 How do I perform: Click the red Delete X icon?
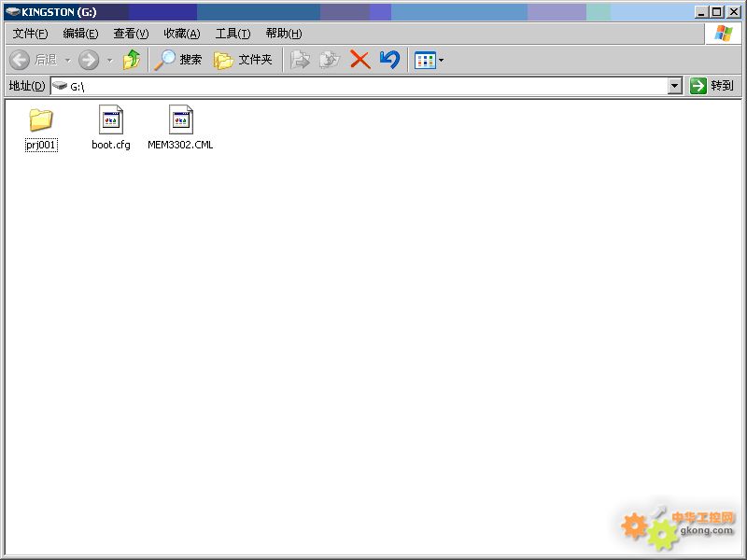coord(360,60)
